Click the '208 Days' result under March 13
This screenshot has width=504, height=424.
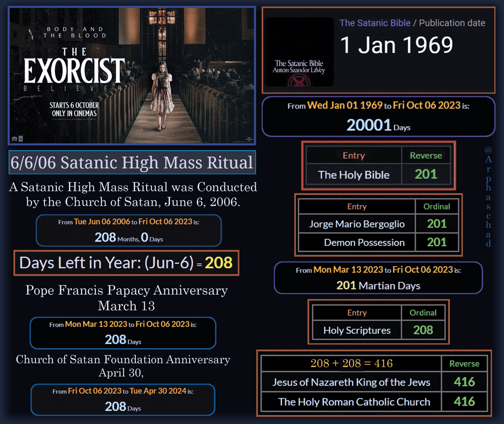[123, 340]
